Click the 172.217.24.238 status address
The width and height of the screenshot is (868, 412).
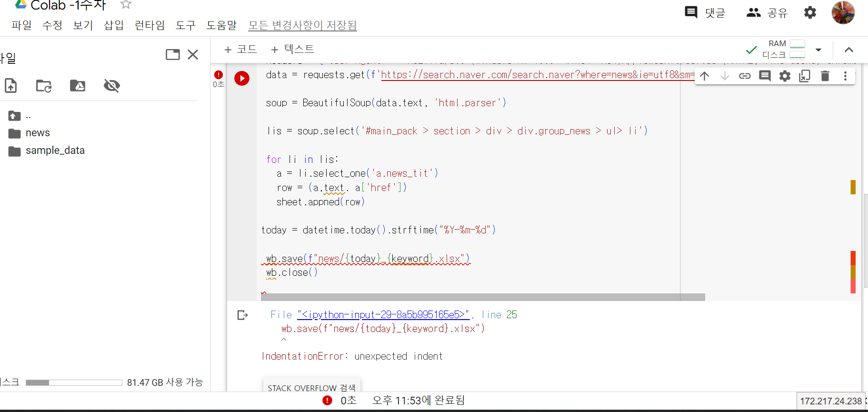point(831,401)
